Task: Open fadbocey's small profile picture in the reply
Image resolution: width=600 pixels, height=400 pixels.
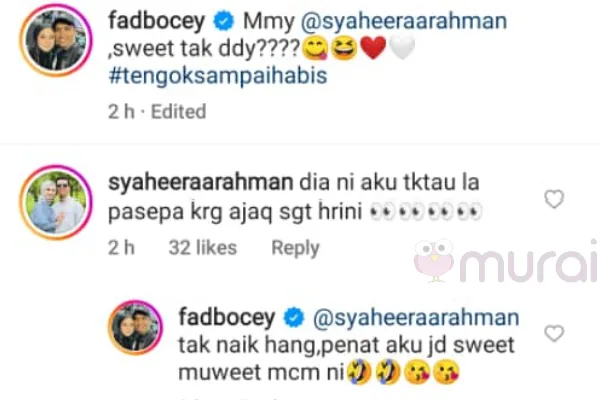Action: [x=135, y=327]
